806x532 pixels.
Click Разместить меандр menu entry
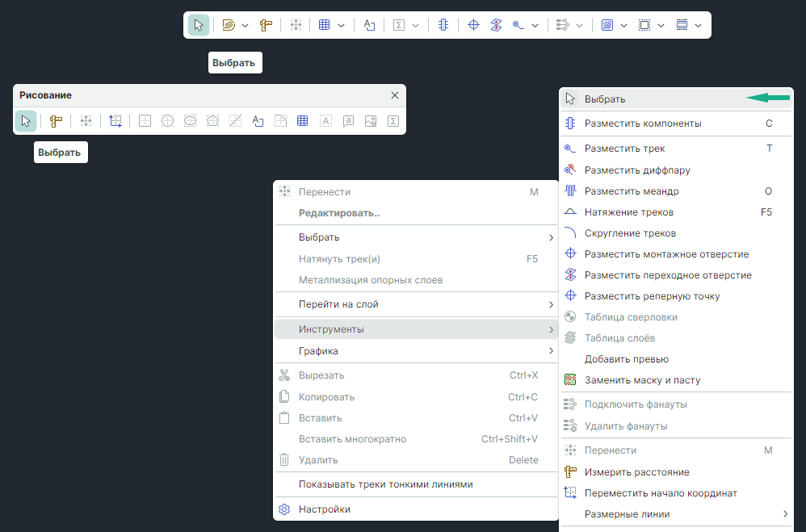[x=632, y=191]
